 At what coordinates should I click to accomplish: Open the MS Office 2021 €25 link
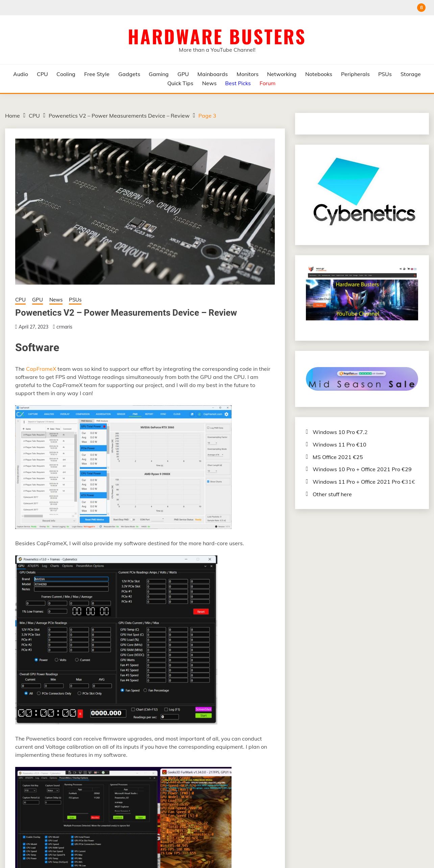coord(338,457)
